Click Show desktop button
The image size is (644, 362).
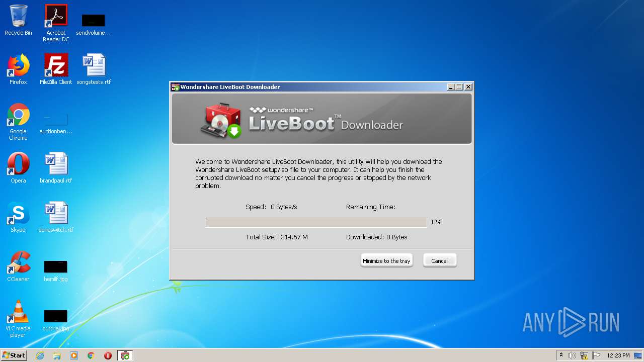click(639, 355)
